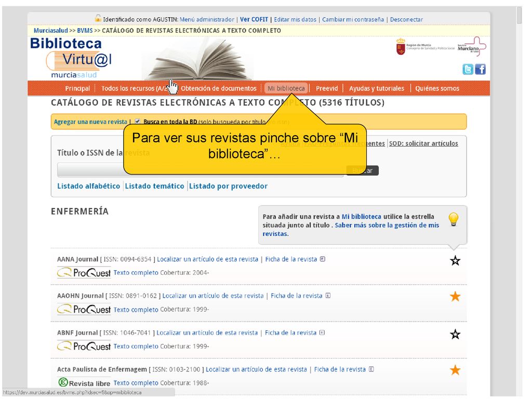Click the ProQuest logo under AAOHN Journal
532x399 pixels.
pos(84,309)
